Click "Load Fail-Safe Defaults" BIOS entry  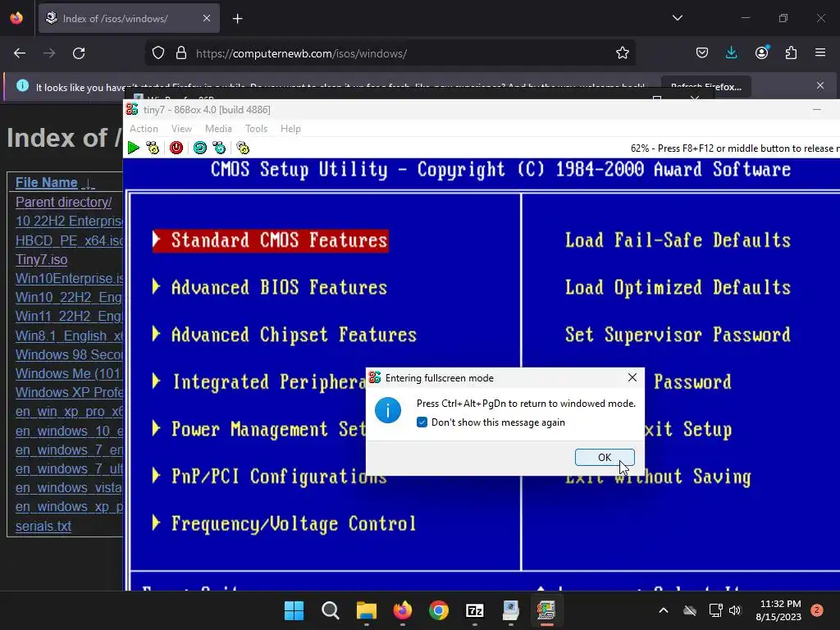[x=678, y=240]
